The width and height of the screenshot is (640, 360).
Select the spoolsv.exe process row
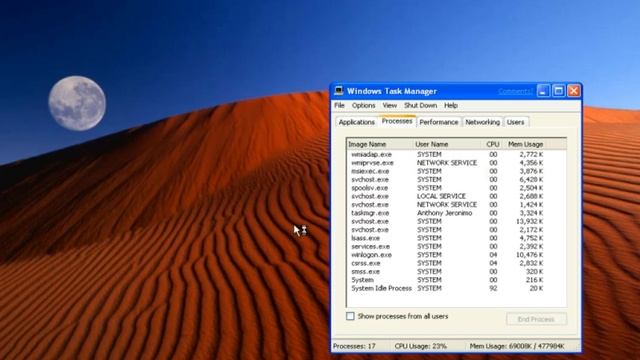[x=456, y=188]
